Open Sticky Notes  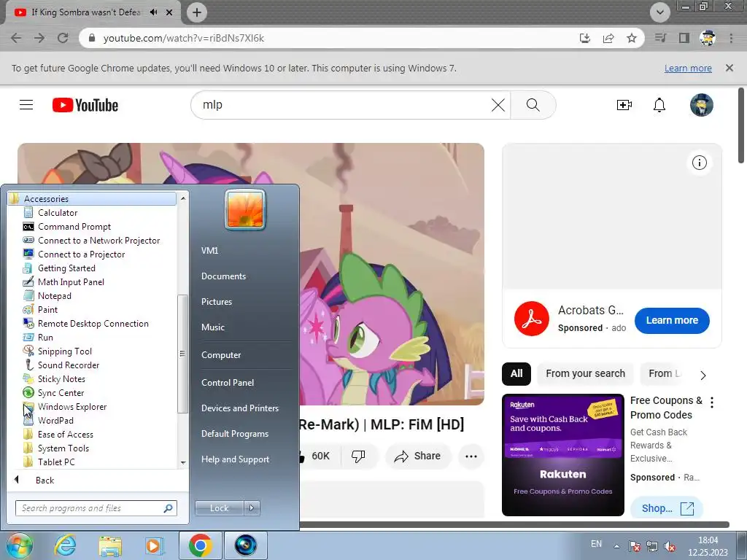tap(61, 378)
